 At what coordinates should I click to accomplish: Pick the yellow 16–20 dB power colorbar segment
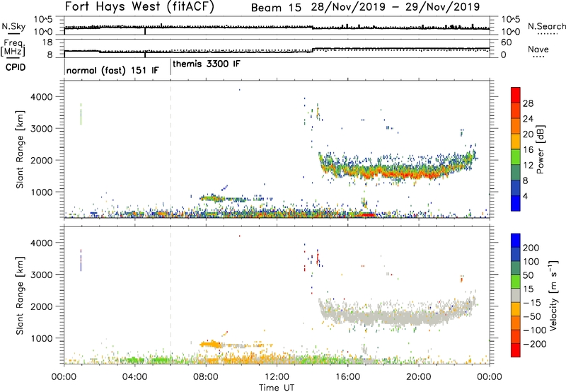[x=516, y=142]
